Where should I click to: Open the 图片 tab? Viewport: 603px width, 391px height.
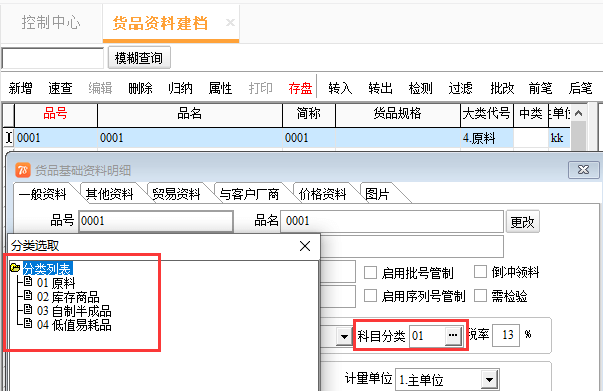[x=377, y=194]
